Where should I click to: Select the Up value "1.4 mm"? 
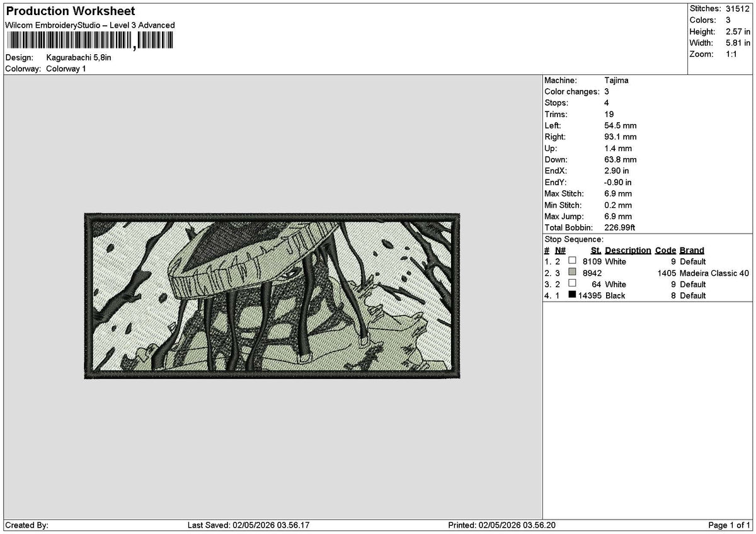point(618,148)
